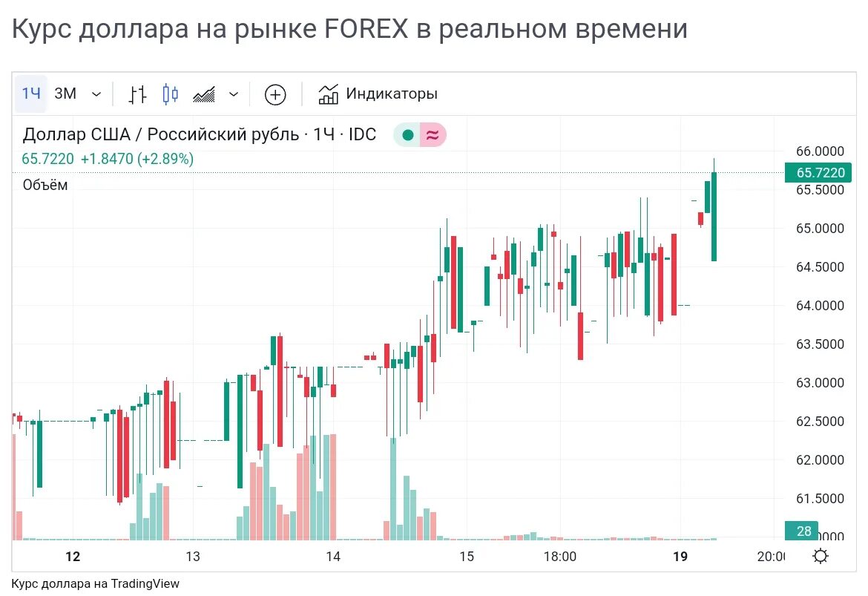This screenshot has height=596, width=868.
Task: Click the Индикаторы button label
Action: 392,94
